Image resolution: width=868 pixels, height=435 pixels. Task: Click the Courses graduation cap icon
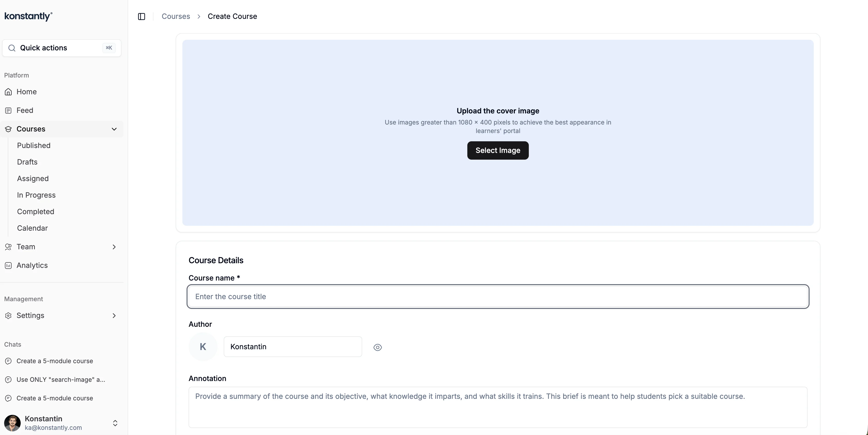coord(9,129)
